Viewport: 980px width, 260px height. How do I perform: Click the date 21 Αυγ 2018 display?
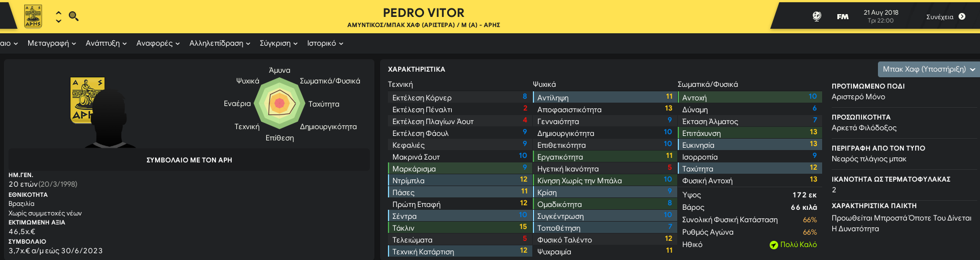click(x=881, y=12)
